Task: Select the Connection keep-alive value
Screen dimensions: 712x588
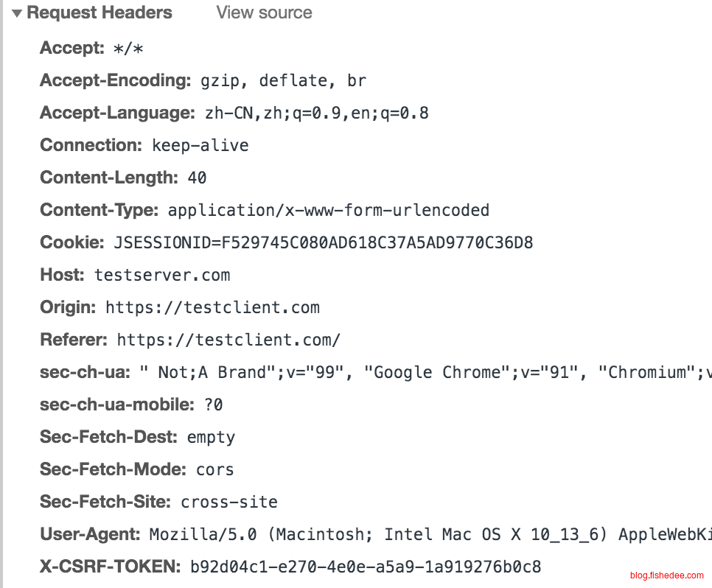Action: click(x=200, y=146)
